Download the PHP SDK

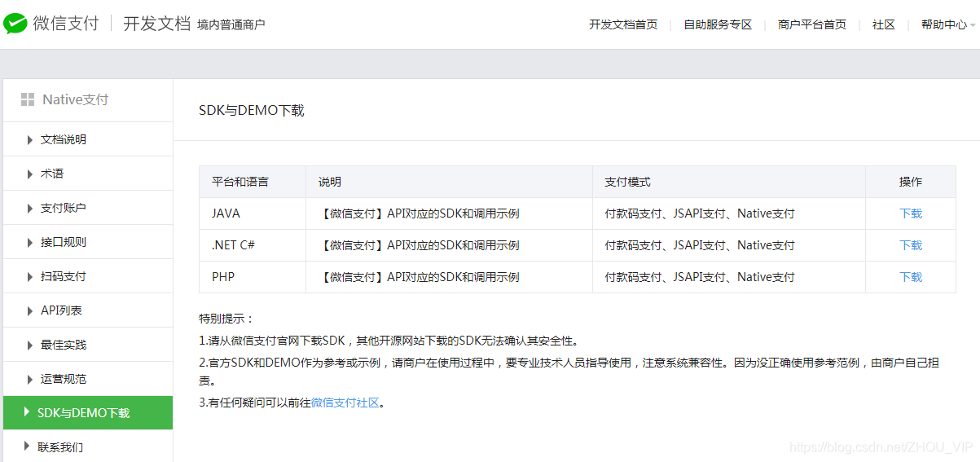(x=911, y=277)
